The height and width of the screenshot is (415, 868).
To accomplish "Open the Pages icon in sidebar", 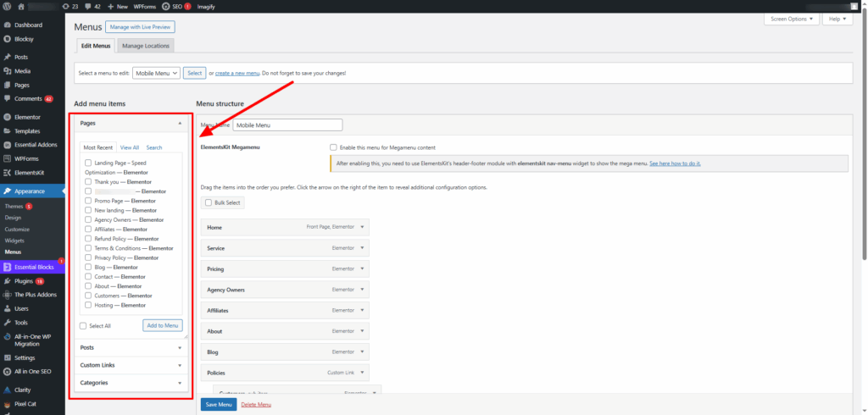I will (x=7, y=86).
